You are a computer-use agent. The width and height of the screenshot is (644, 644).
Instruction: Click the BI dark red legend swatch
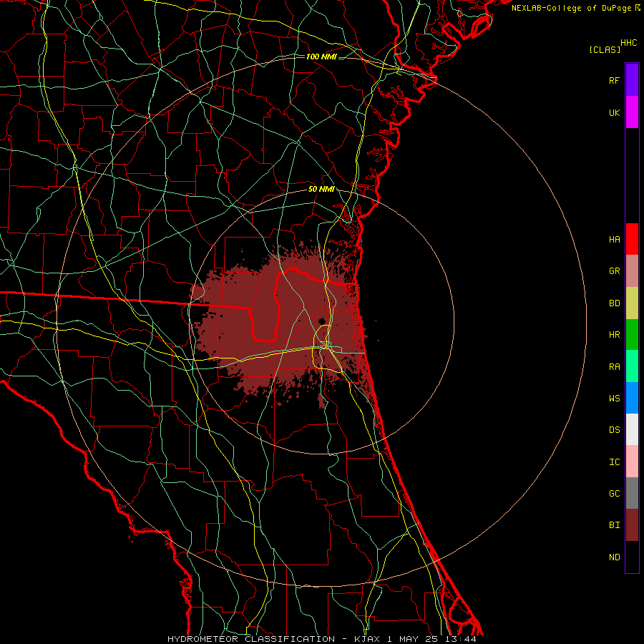tap(632, 525)
